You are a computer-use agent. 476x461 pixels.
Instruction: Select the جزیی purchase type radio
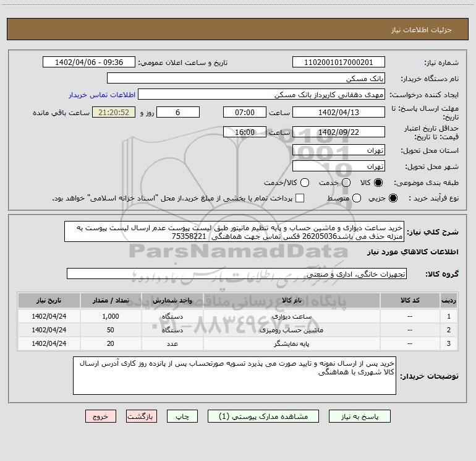click(393, 198)
